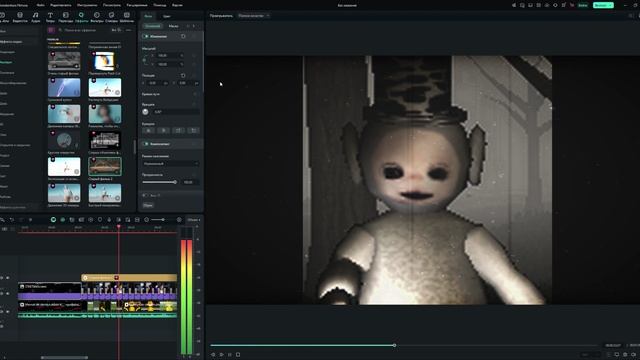Open the blend mode dropdown under Compositing
Image resolution: width=640 pixels, height=360 pixels.
click(x=171, y=164)
